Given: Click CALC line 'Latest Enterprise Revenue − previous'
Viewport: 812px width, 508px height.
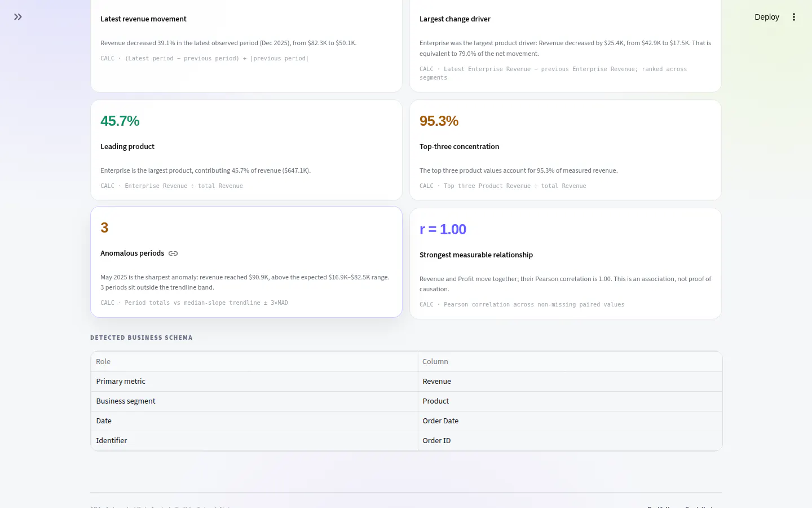Looking at the screenshot, I should pyautogui.click(x=553, y=73).
